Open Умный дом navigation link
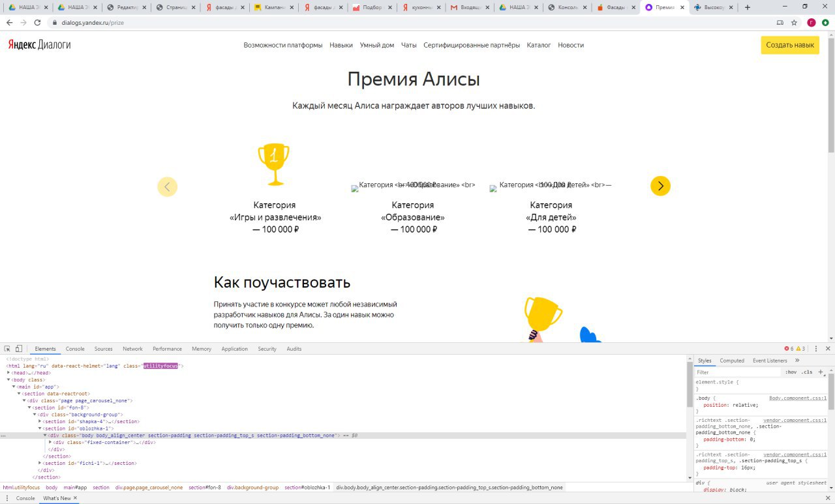 pyautogui.click(x=377, y=45)
